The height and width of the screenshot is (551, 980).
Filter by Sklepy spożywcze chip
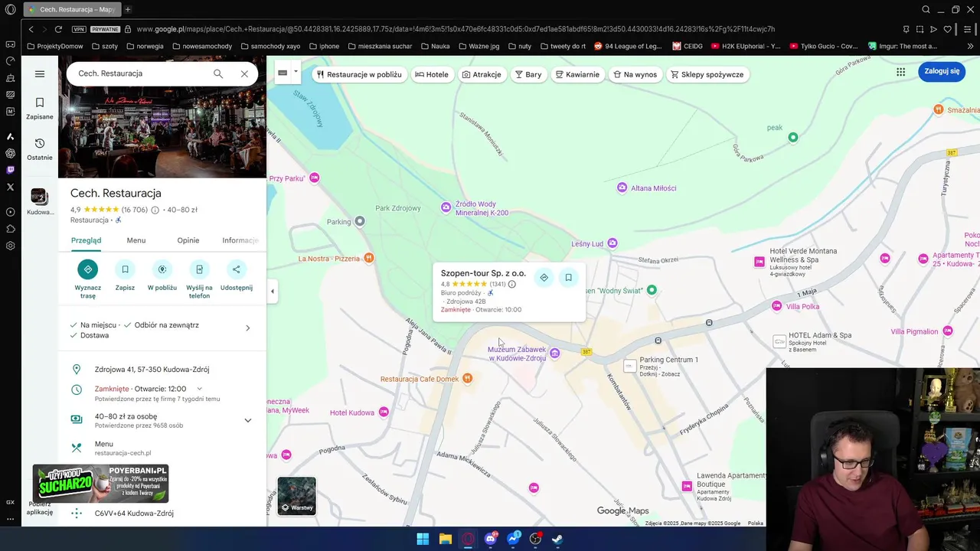click(x=707, y=74)
